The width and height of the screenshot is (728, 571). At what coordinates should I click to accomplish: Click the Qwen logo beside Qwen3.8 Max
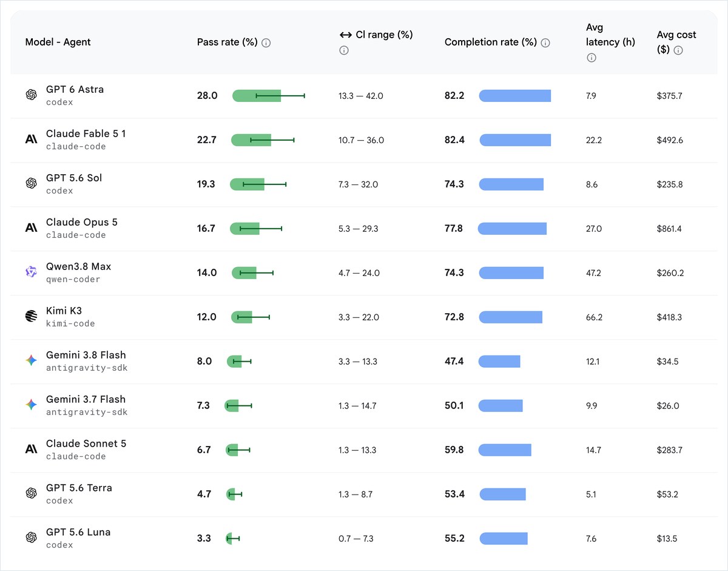point(31,272)
